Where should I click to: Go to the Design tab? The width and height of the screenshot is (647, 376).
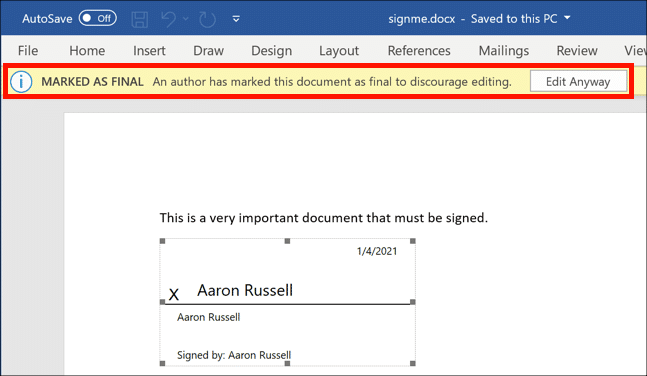click(272, 50)
